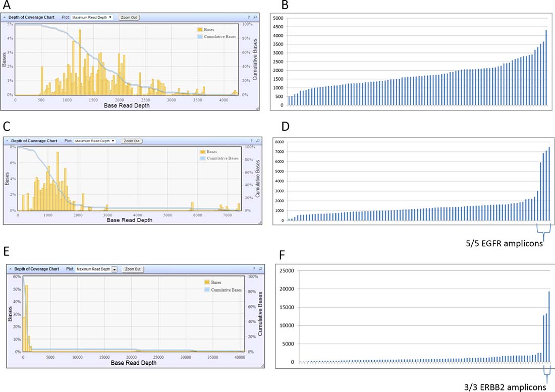Screen dimensions: 555x392
Task: Click the help question mark in panel C
Action: 251,141
